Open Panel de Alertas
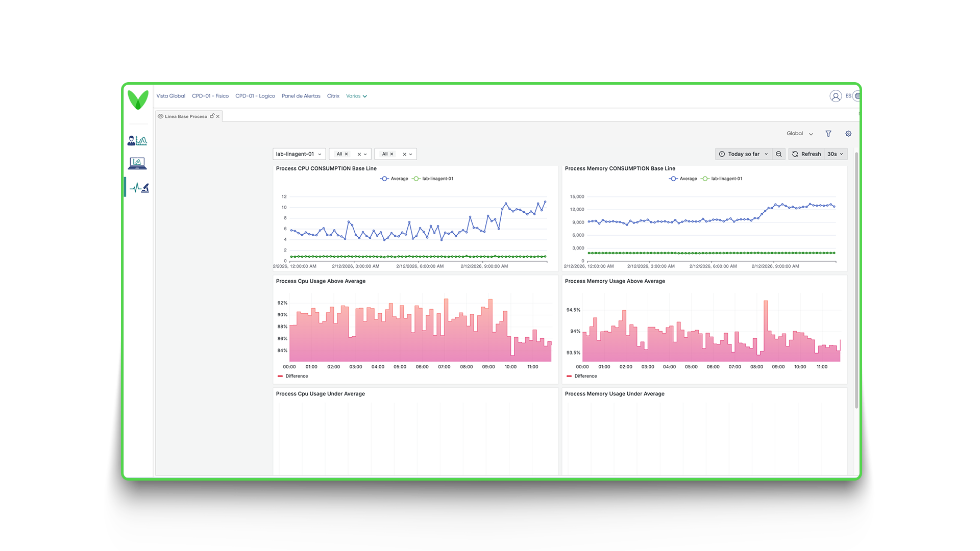Screen dimensions: 980x551 coord(301,96)
